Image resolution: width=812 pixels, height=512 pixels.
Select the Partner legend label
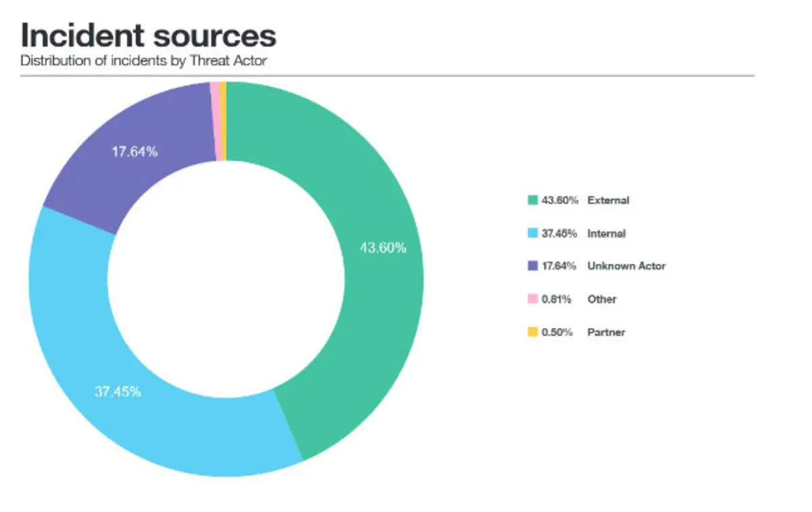[x=606, y=332]
